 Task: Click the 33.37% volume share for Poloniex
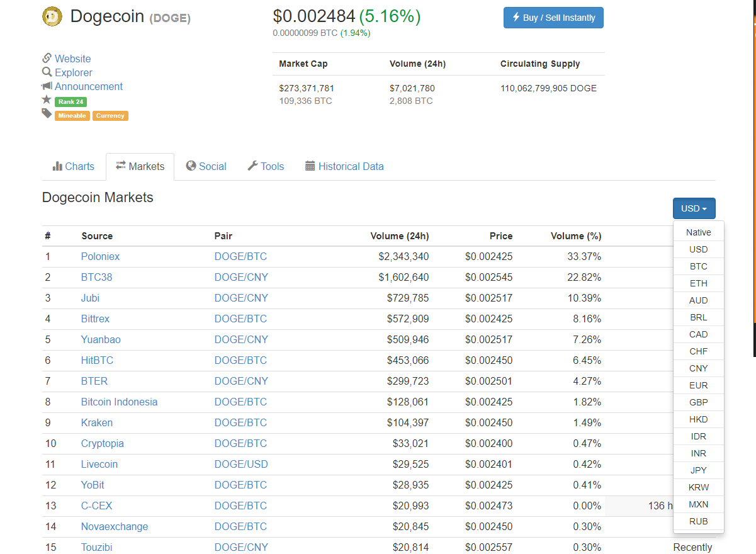click(x=584, y=256)
